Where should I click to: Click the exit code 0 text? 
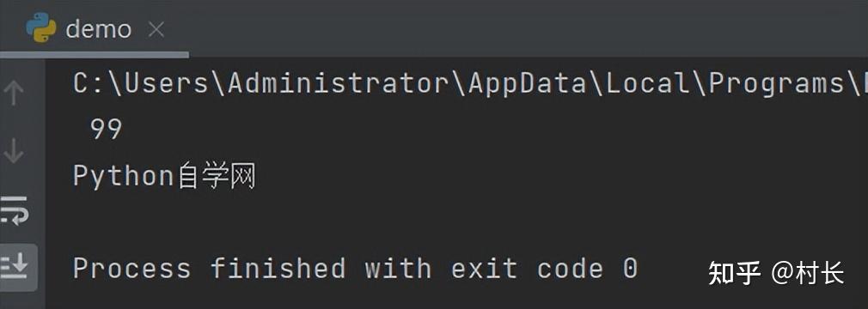[544, 269]
